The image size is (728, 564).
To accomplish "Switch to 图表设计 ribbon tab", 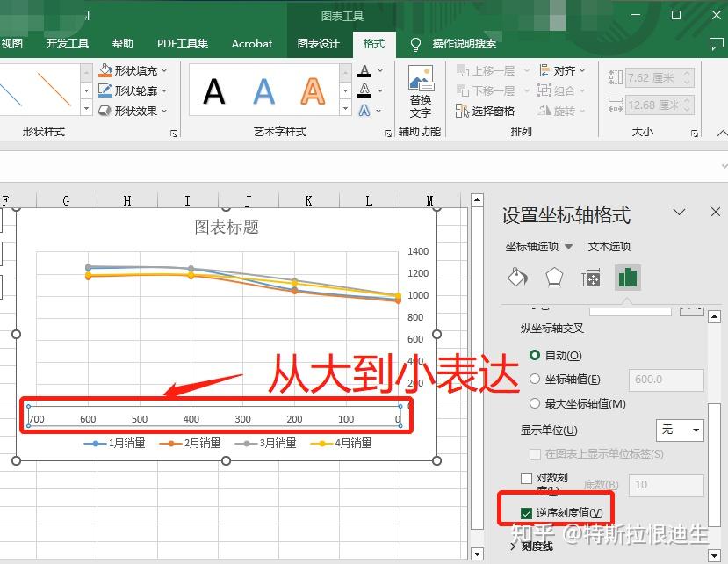I will (319, 44).
